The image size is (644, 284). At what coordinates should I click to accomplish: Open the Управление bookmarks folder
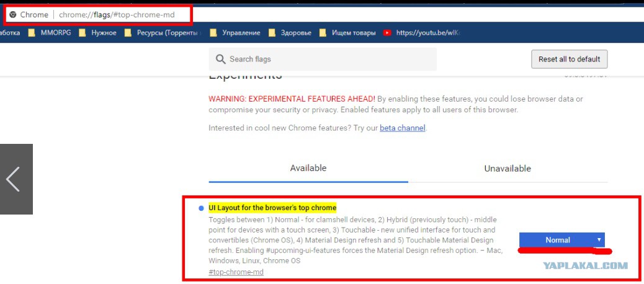point(235,33)
